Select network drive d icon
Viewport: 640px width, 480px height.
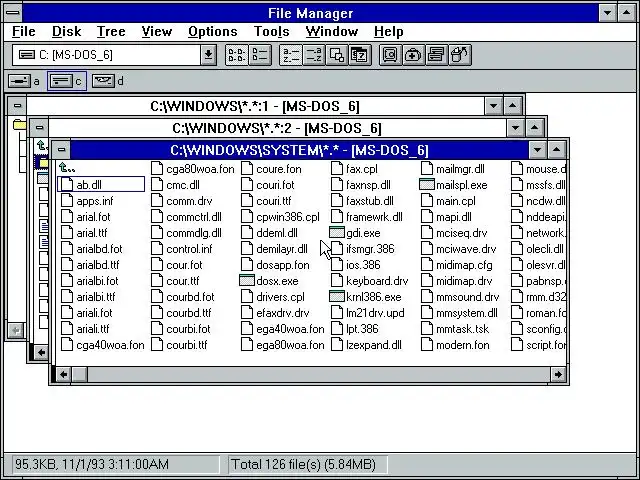tap(103, 81)
